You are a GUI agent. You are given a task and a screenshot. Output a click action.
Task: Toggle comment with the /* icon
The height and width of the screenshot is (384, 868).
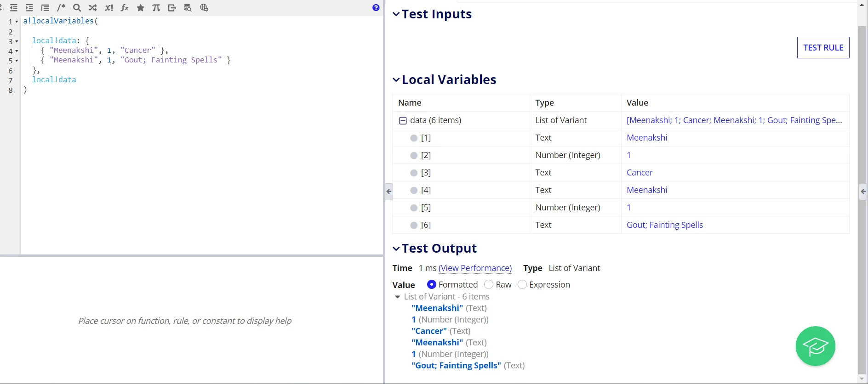(61, 8)
